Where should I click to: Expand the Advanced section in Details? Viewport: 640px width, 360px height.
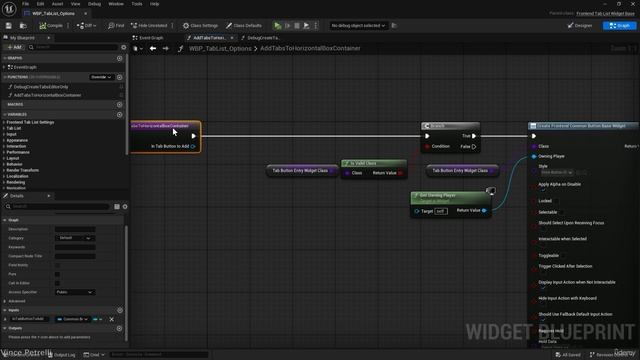coord(5,301)
